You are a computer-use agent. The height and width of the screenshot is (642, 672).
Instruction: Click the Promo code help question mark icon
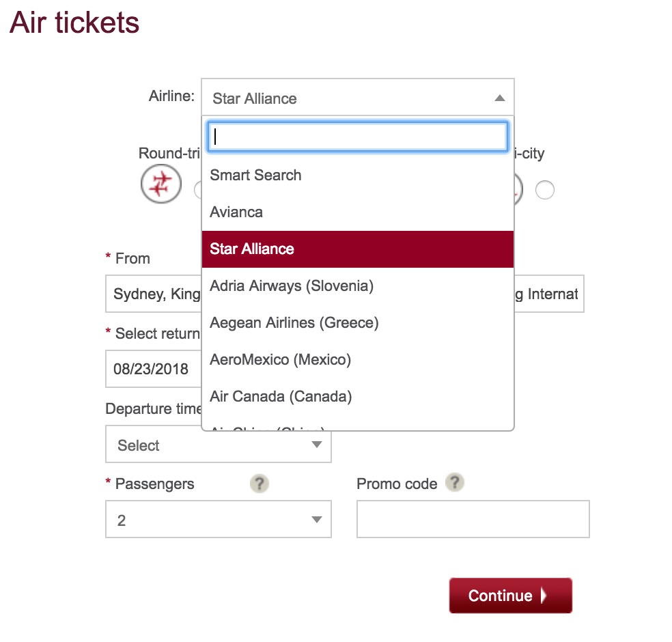455,483
